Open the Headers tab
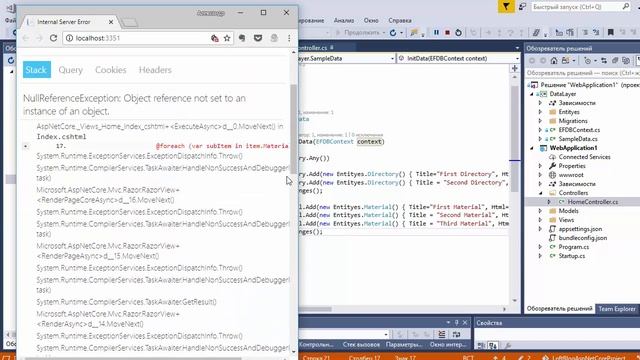640x360 pixels. click(x=155, y=70)
